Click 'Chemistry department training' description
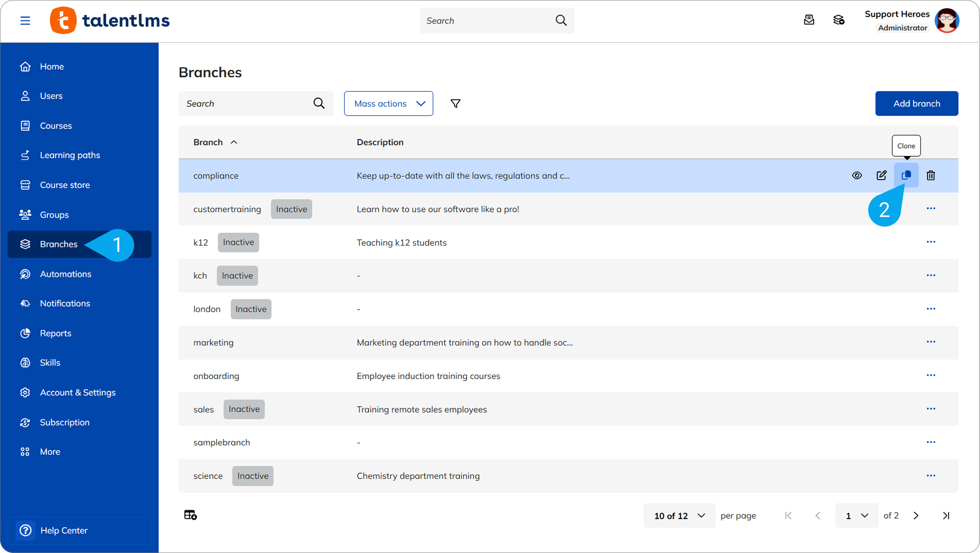Image resolution: width=980 pixels, height=553 pixels. click(x=418, y=476)
